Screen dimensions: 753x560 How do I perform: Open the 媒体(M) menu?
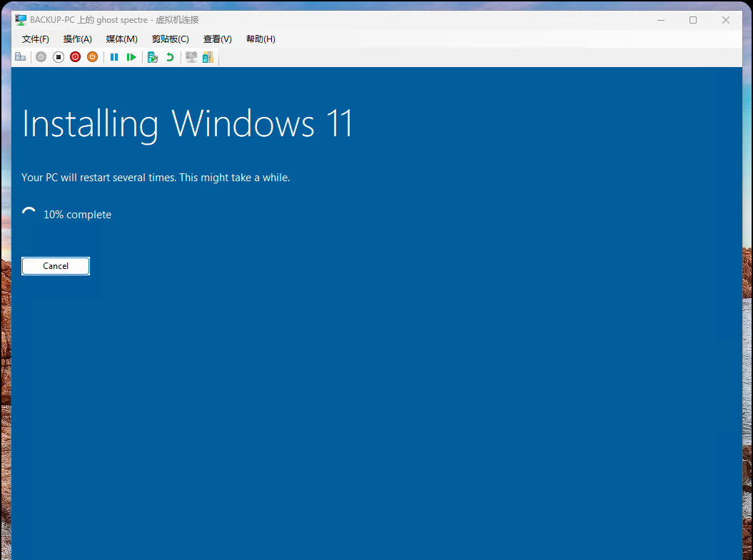click(x=121, y=39)
